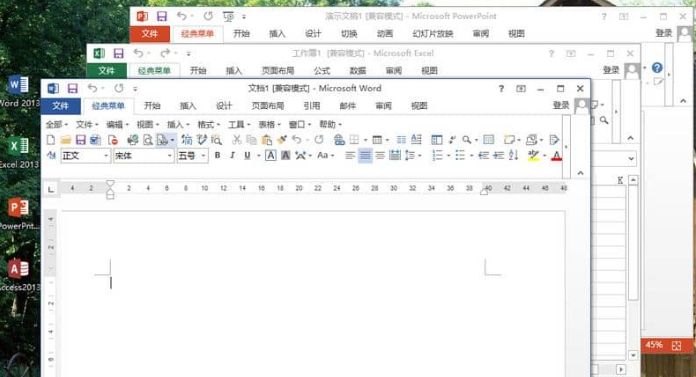Screen dimensions: 696x377
Task: Toggle Underline formatting
Action: pos(247,155)
